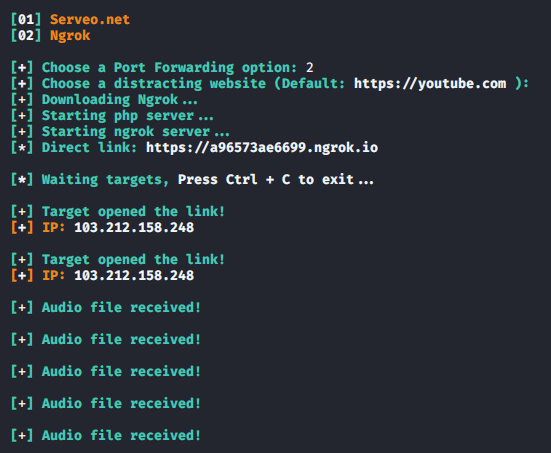Click the Serveo.net option text
Viewport: 551px width, 453px height.
(90, 19)
